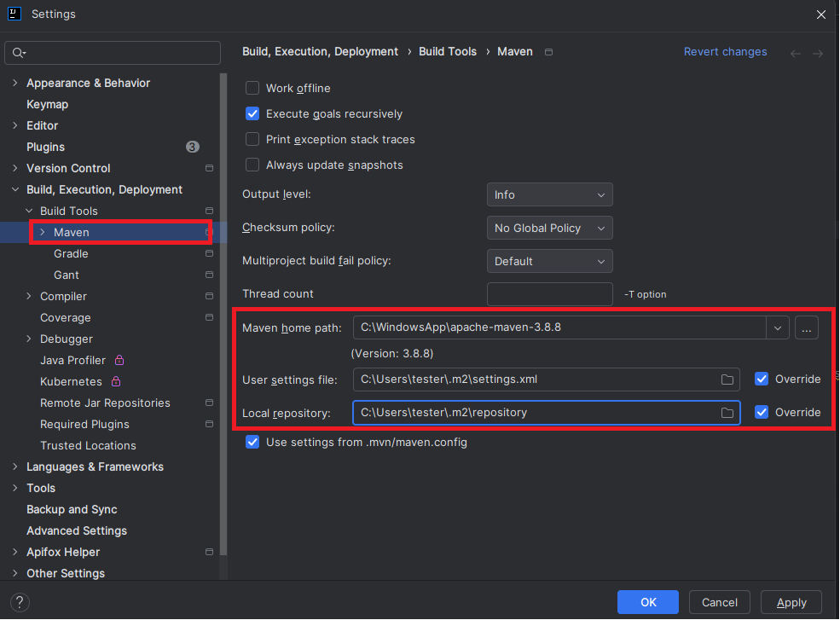Viewport: 840px width, 620px height.
Task: Collapse the Build Tools node
Action: pyautogui.click(x=29, y=211)
